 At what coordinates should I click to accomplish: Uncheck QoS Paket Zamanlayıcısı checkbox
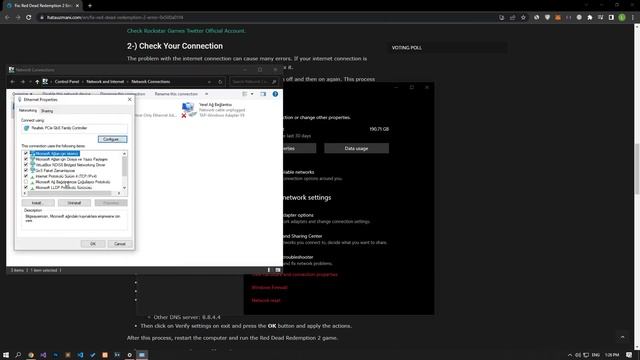click(x=26, y=170)
